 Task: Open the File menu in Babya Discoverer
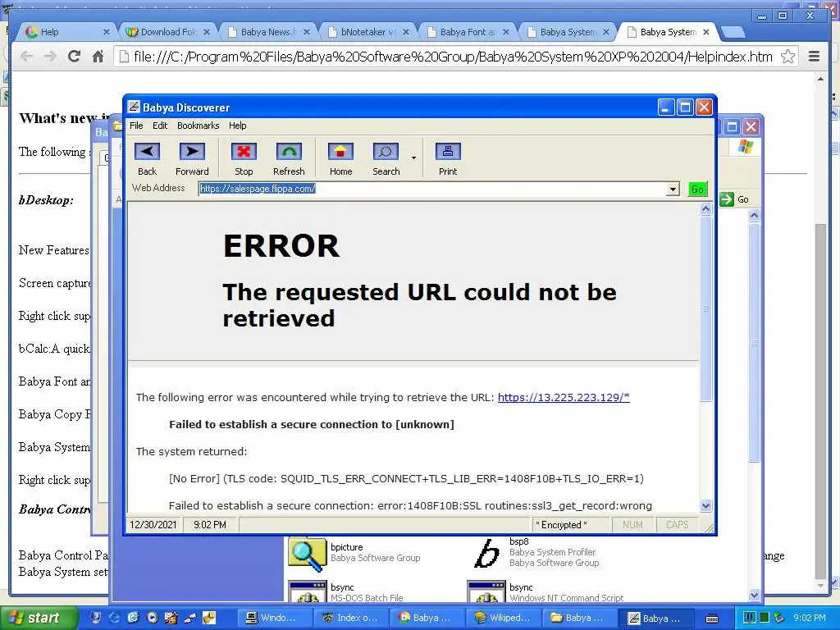tap(136, 126)
